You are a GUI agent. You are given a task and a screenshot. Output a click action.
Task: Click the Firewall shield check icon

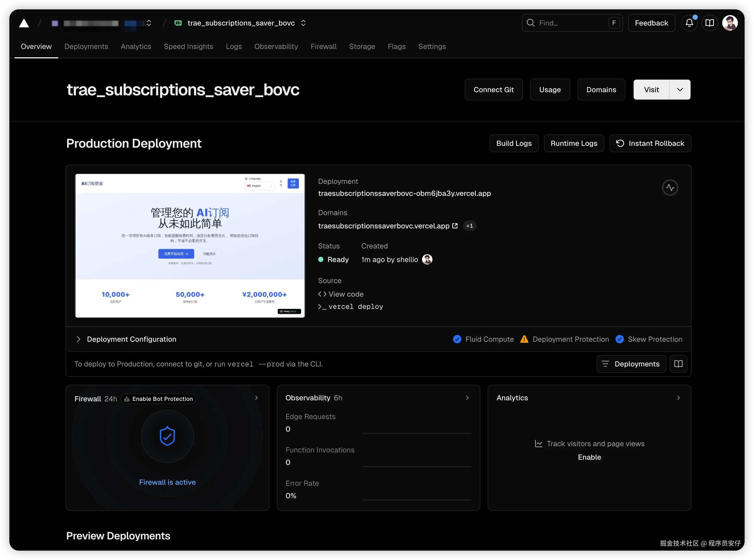[x=167, y=436]
